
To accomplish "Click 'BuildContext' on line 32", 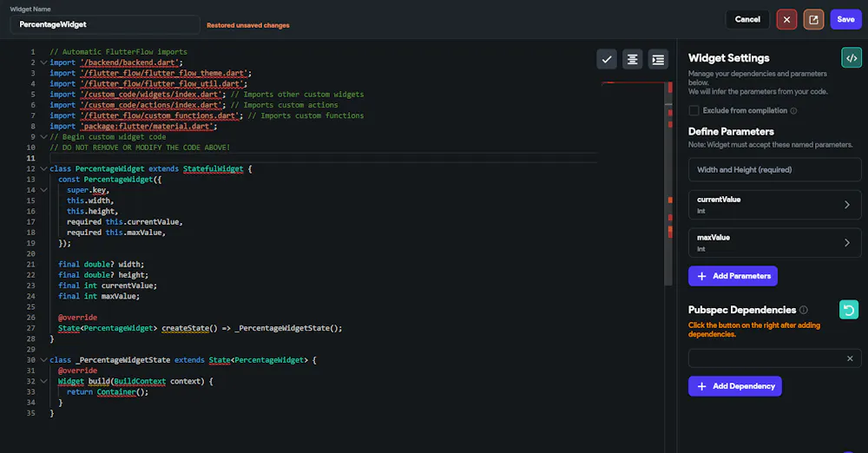I will (140, 382).
